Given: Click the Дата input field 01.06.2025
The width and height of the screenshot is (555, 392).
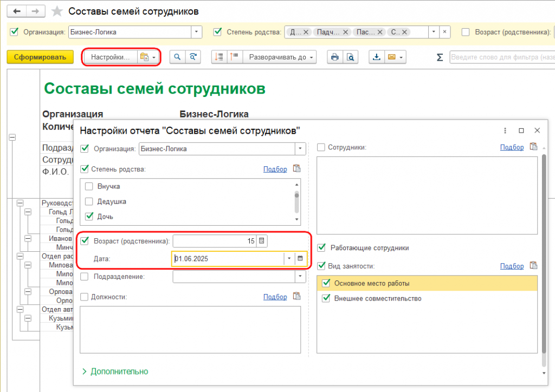Looking at the screenshot, I should tap(228, 258).
